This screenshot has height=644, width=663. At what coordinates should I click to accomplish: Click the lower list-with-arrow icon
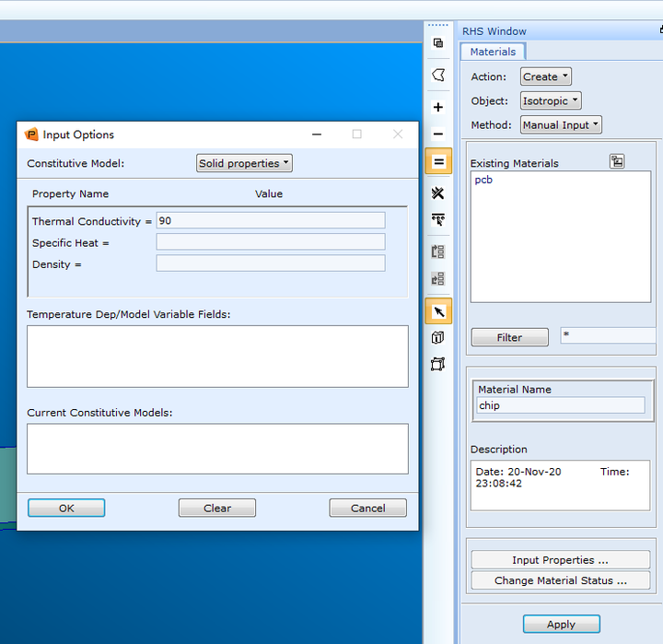tap(438, 279)
